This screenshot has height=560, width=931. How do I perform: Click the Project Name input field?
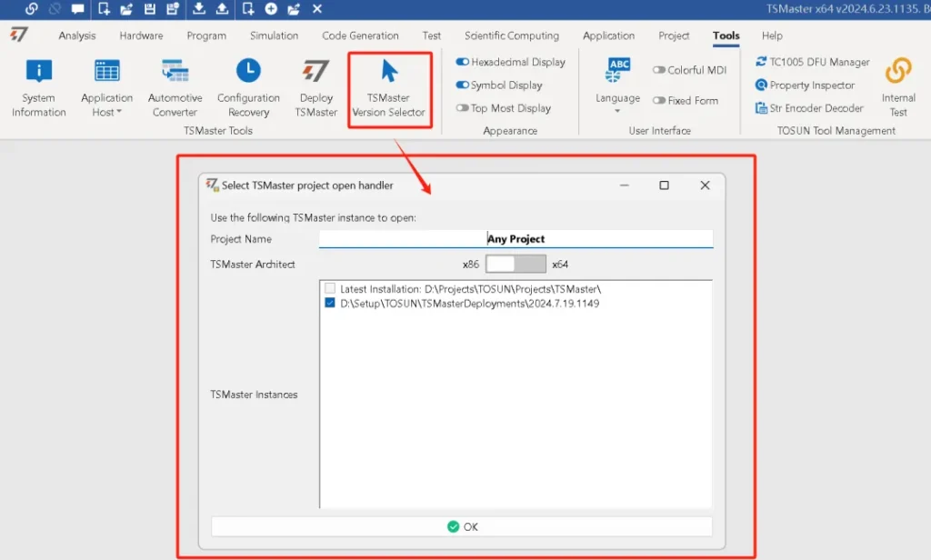point(516,239)
